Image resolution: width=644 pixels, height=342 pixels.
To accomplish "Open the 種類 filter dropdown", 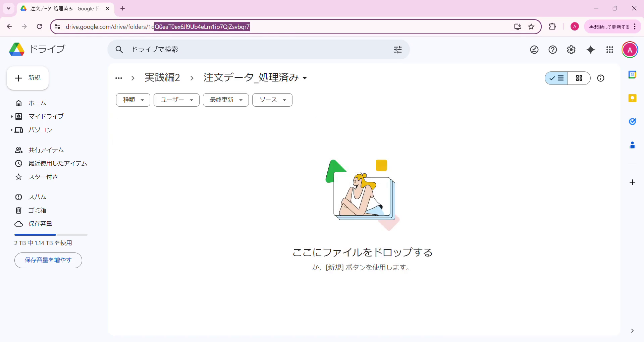I will 133,100.
